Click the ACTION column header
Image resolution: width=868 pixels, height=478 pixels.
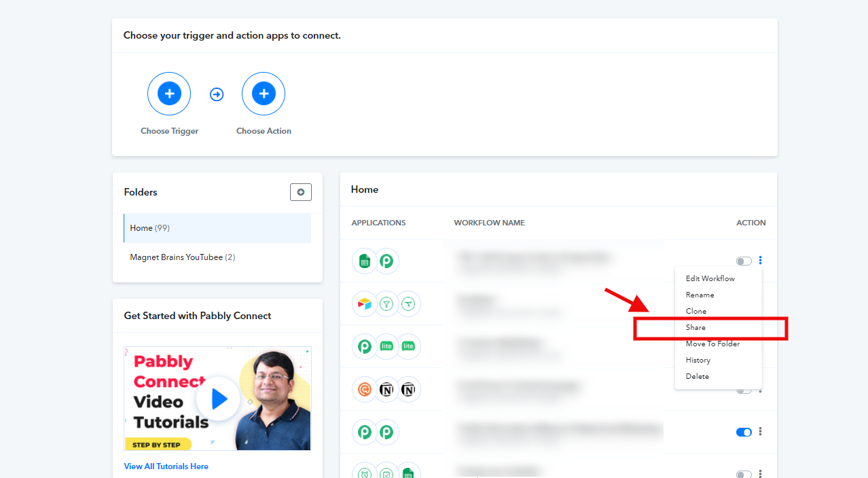tap(751, 223)
